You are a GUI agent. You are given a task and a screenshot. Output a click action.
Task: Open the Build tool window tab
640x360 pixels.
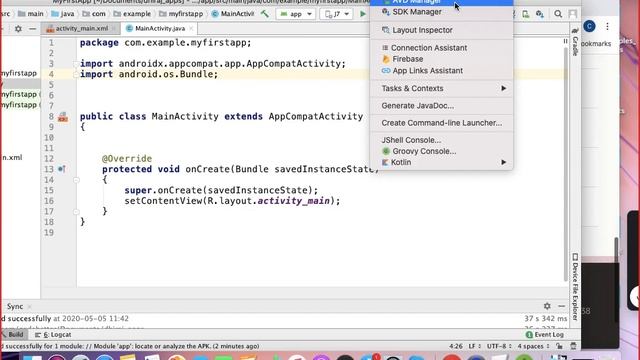[13, 335]
